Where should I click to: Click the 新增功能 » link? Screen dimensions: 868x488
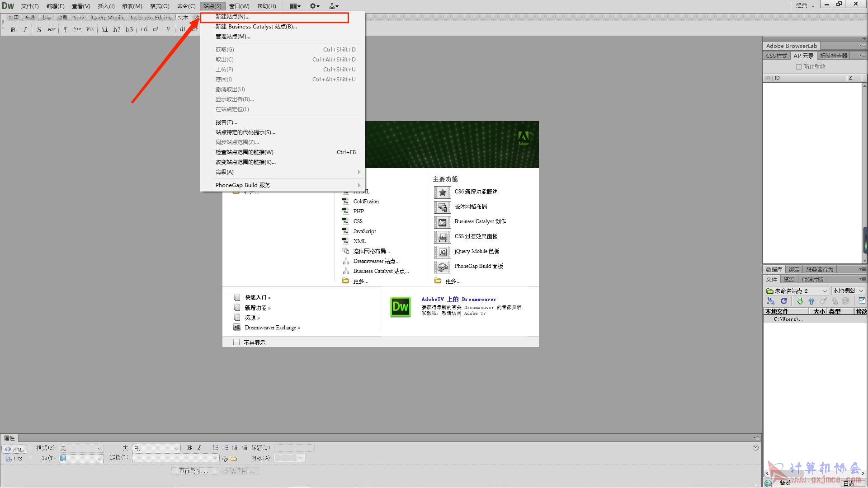click(258, 308)
